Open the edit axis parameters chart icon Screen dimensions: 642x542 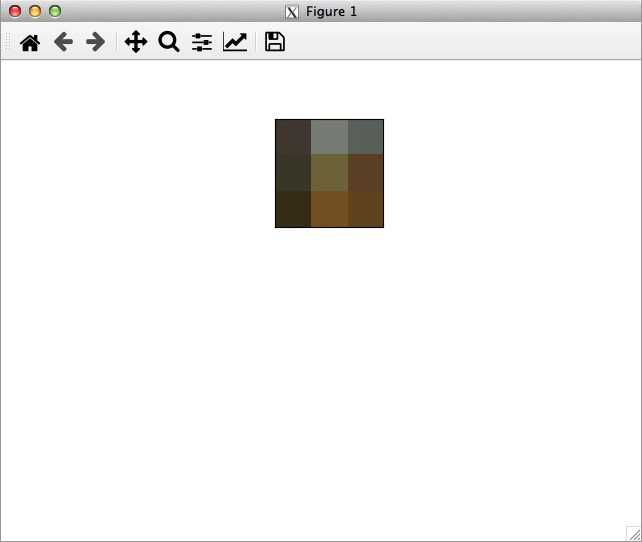pyautogui.click(x=235, y=42)
